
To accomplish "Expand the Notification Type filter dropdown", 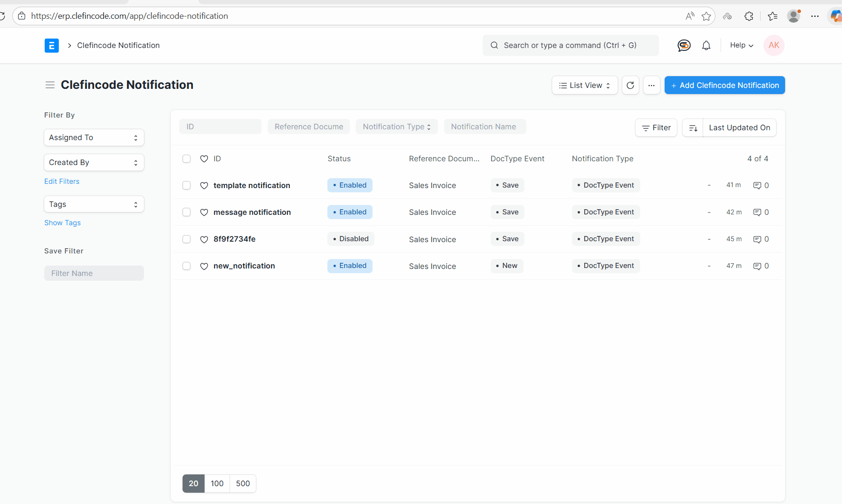I will pyautogui.click(x=397, y=126).
